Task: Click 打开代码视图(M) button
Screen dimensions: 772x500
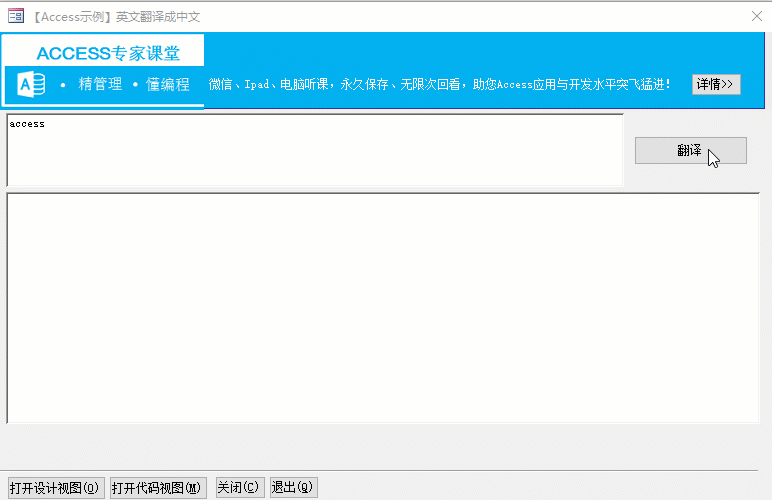Action: pyautogui.click(x=158, y=488)
